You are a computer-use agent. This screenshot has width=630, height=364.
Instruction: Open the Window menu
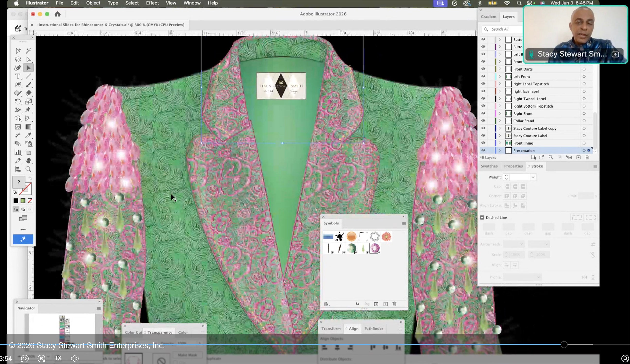pos(192,3)
